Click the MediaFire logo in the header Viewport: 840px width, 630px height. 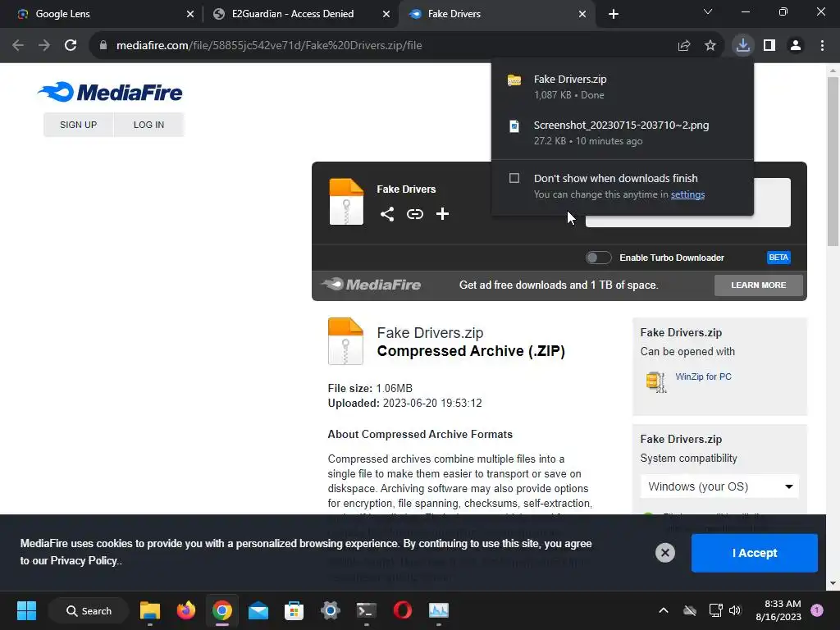click(110, 92)
